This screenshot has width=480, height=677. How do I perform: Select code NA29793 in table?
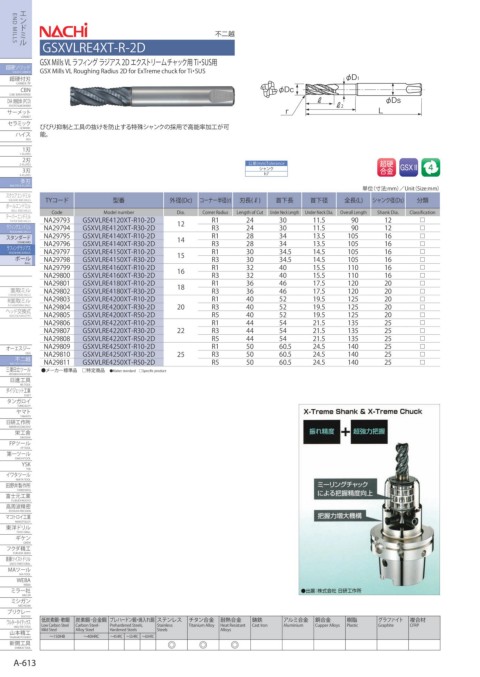tap(57, 220)
